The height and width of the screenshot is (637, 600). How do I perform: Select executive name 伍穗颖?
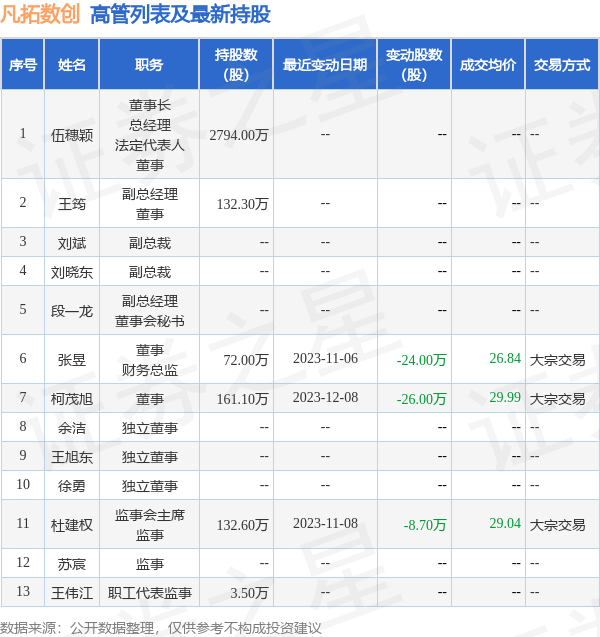coord(72,134)
